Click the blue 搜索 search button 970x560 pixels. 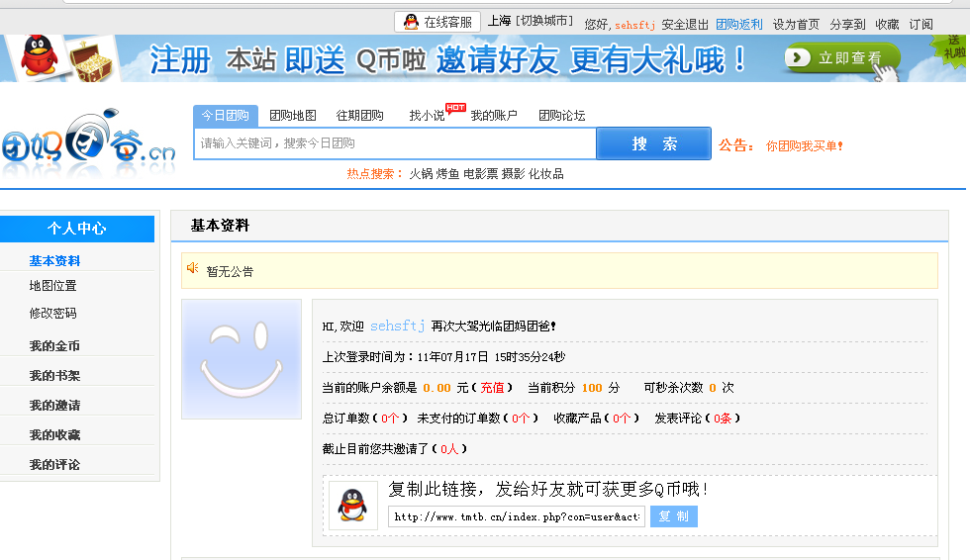[x=654, y=143]
